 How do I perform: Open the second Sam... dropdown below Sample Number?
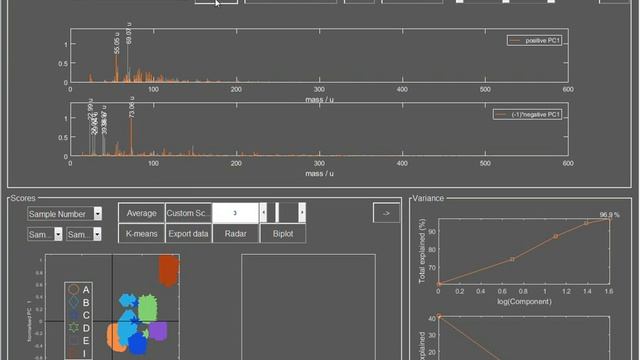click(x=84, y=234)
